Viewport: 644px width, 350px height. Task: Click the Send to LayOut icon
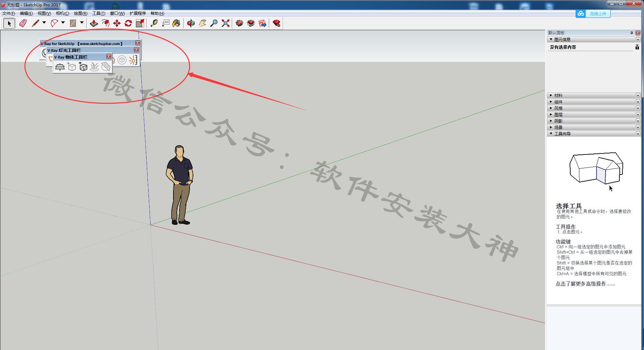tap(262, 23)
